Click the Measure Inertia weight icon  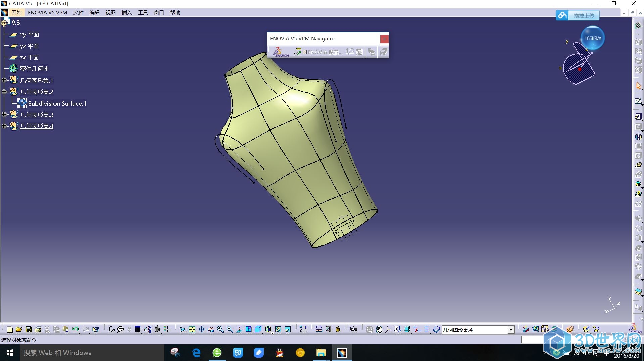pyautogui.click(x=338, y=329)
